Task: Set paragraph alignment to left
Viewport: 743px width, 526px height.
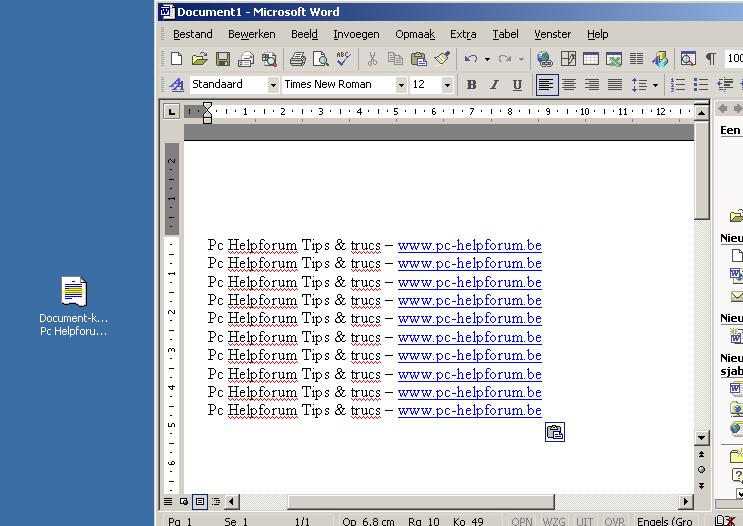Action: [547, 85]
